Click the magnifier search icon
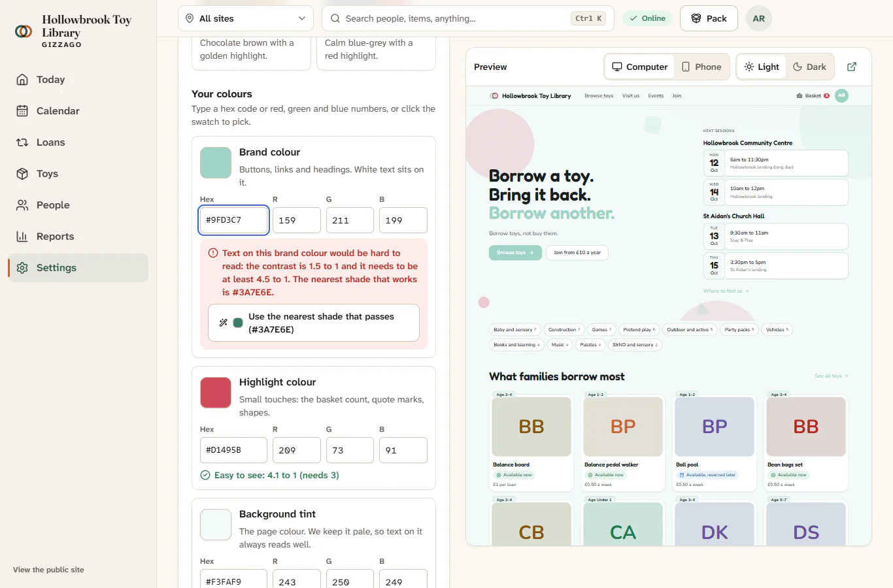Image resolution: width=893 pixels, height=588 pixels. (335, 18)
